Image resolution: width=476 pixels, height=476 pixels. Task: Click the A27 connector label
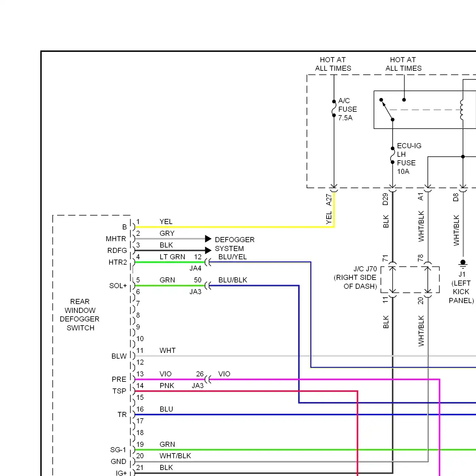coord(329,200)
